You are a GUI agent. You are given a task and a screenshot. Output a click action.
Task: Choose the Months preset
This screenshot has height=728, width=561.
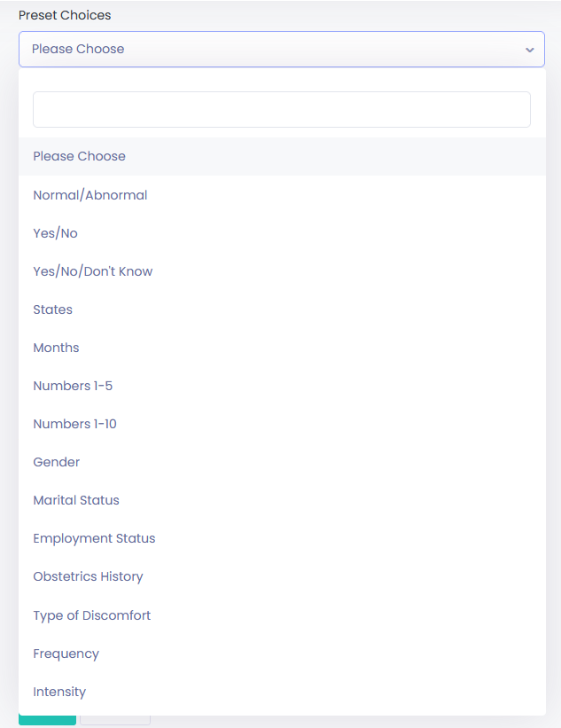(x=282, y=348)
